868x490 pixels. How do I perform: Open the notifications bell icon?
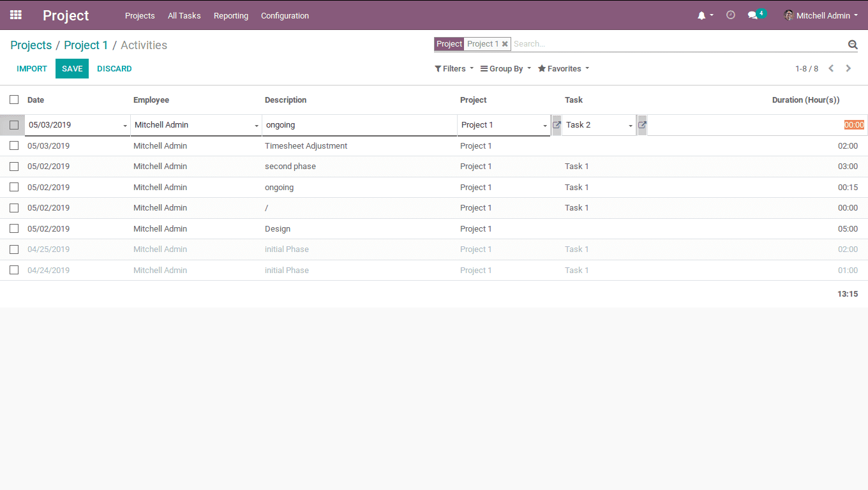[701, 15]
